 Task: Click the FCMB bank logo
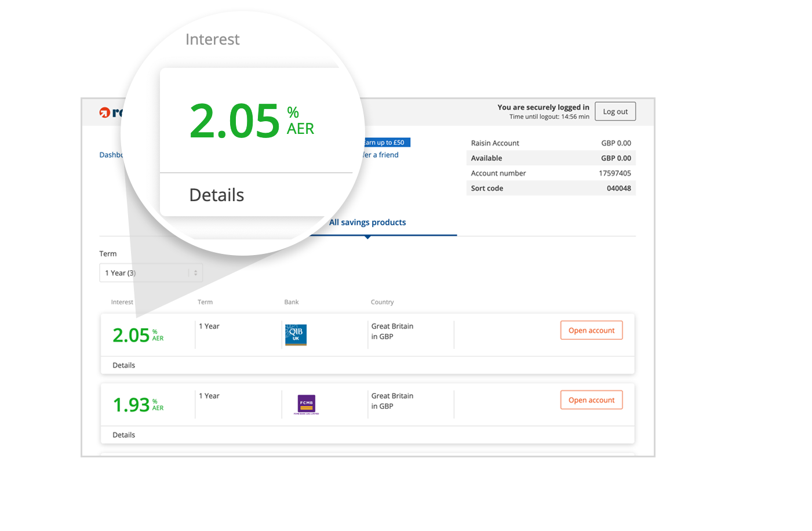point(307,405)
